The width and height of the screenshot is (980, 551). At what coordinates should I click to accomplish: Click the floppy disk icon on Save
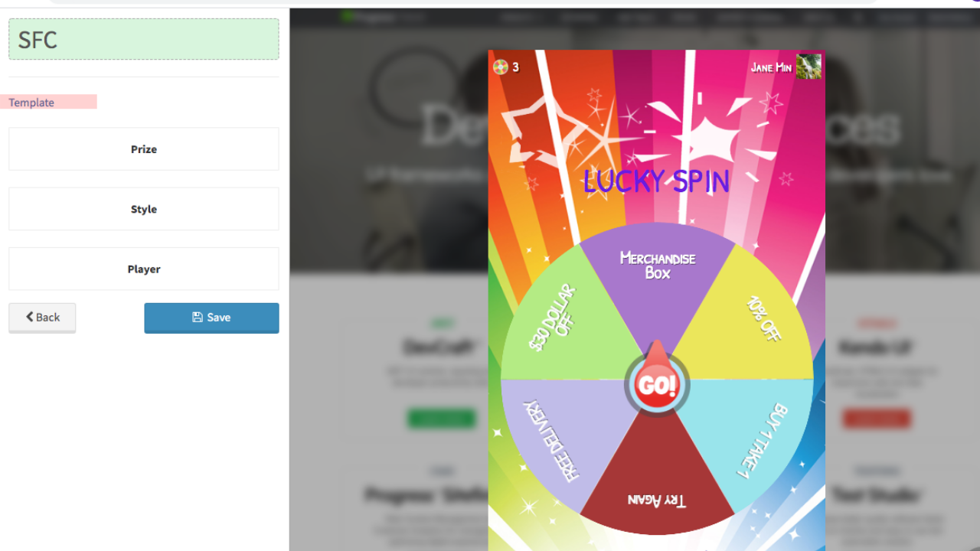click(198, 318)
